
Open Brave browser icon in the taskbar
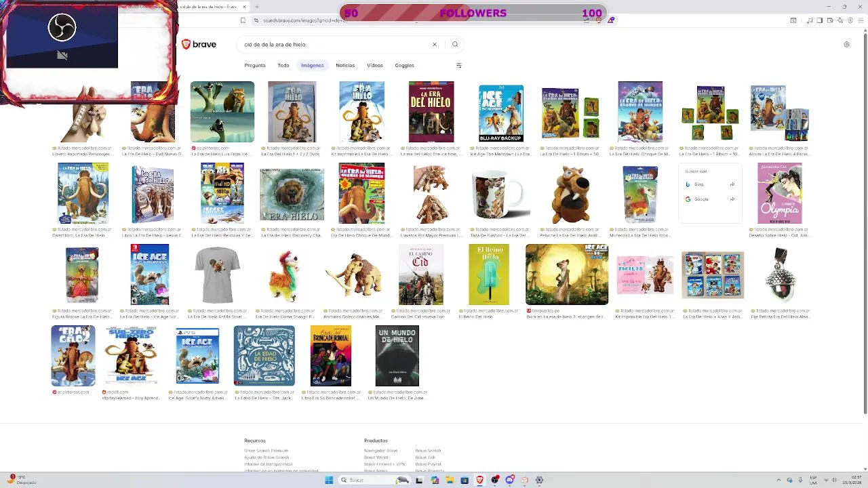[479, 480]
